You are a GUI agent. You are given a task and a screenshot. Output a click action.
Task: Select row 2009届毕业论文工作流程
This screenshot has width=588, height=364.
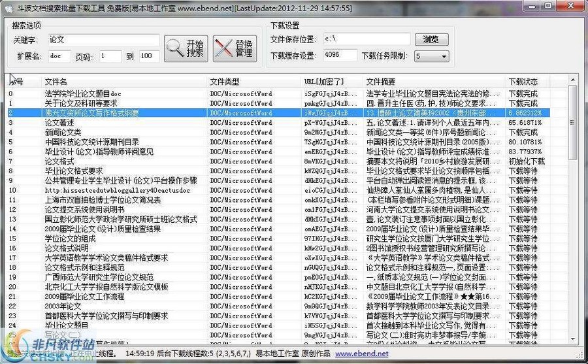click(278, 297)
